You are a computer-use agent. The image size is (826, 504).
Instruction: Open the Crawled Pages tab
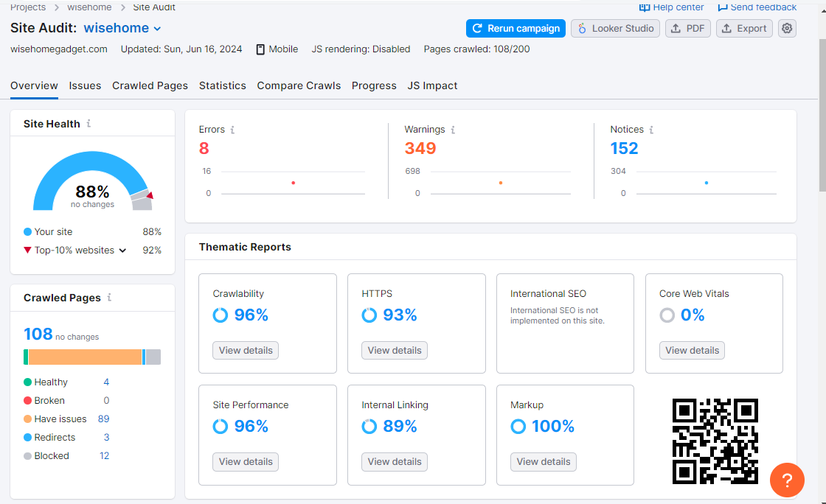pyautogui.click(x=150, y=85)
